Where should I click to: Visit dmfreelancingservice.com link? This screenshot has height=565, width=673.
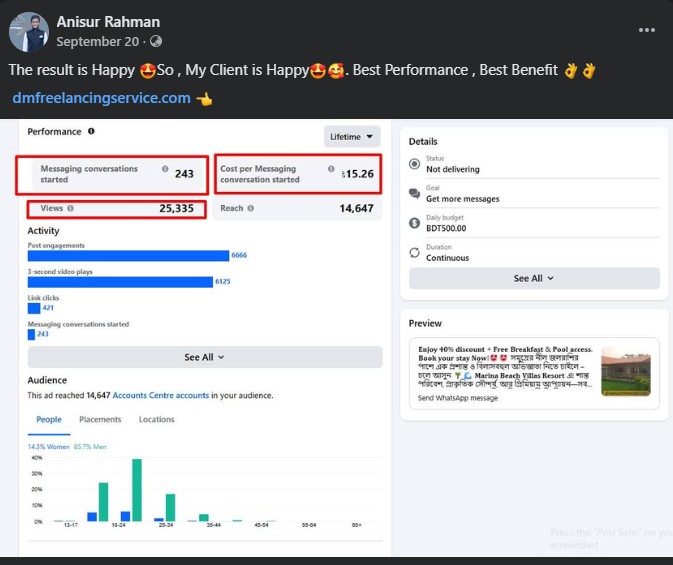pos(101,98)
